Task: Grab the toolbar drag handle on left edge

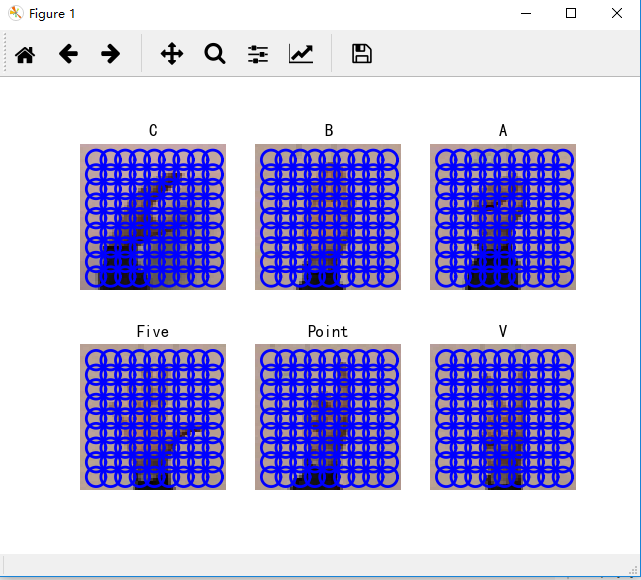Action: click(4, 53)
